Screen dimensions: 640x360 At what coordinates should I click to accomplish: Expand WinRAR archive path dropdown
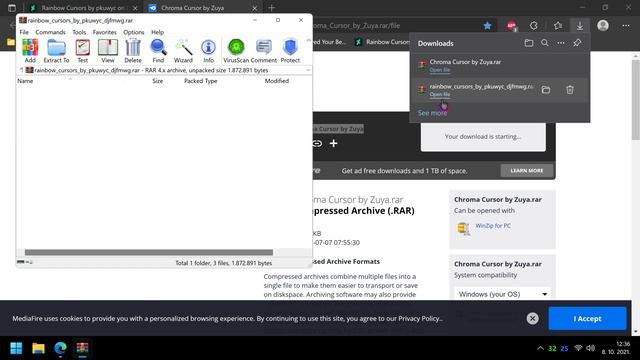pyautogui.click(x=308, y=70)
